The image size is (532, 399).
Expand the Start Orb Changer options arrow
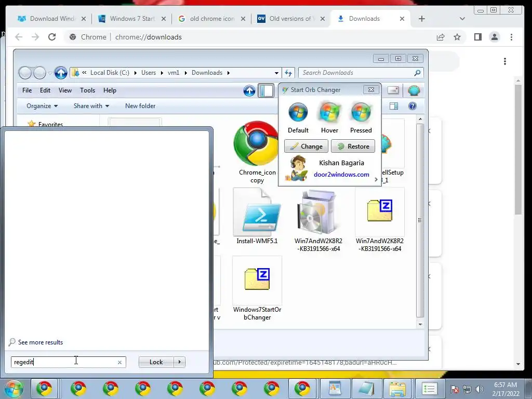pos(376,179)
